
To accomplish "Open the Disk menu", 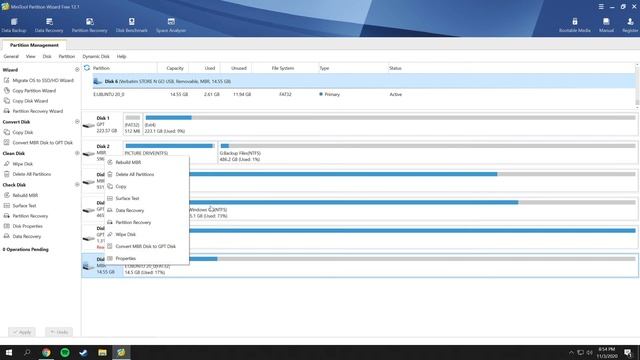I will point(47,56).
